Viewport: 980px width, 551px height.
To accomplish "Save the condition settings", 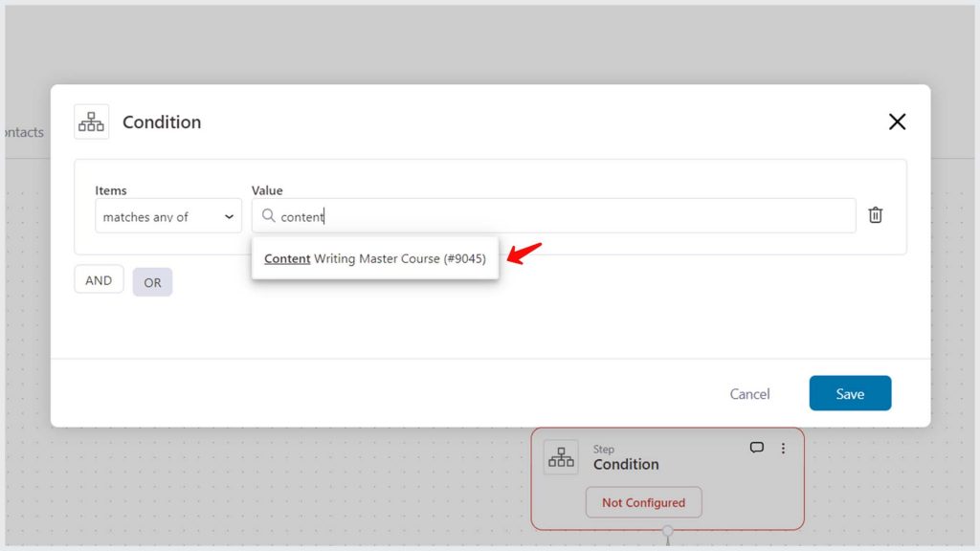I will (850, 393).
